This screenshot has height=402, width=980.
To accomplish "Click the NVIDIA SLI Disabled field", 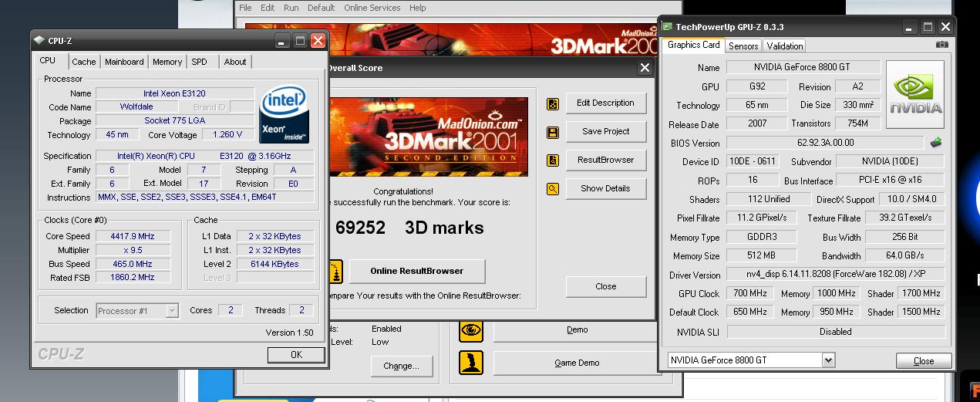I will [x=836, y=331].
